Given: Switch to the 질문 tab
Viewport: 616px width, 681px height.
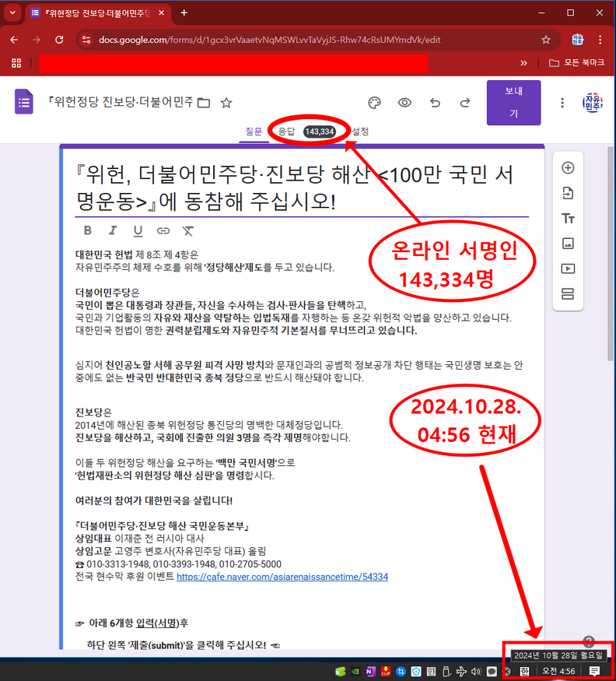Looking at the screenshot, I should pos(254,132).
